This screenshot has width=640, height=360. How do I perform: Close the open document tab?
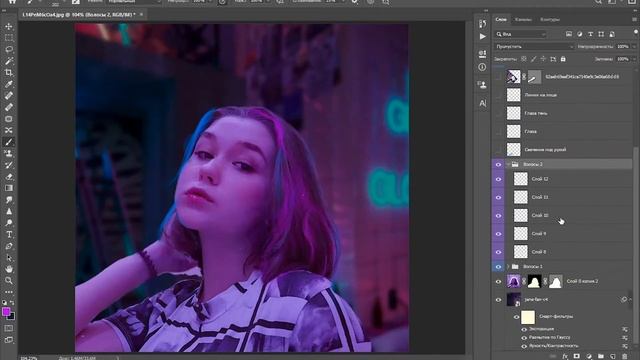pyautogui.click(x=141, y=15)
